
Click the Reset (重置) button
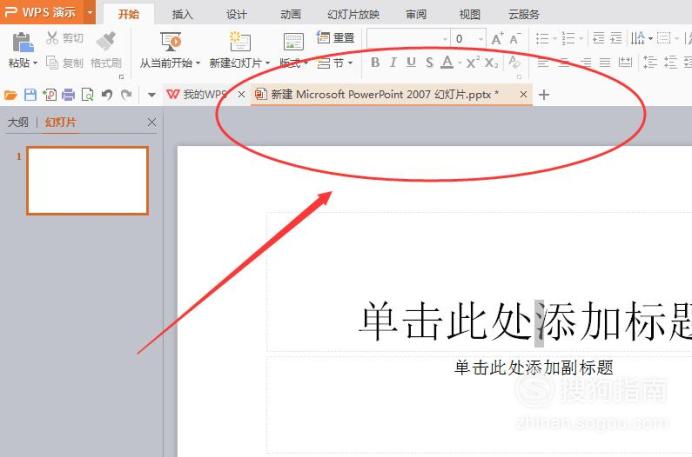tap(336, 38)
